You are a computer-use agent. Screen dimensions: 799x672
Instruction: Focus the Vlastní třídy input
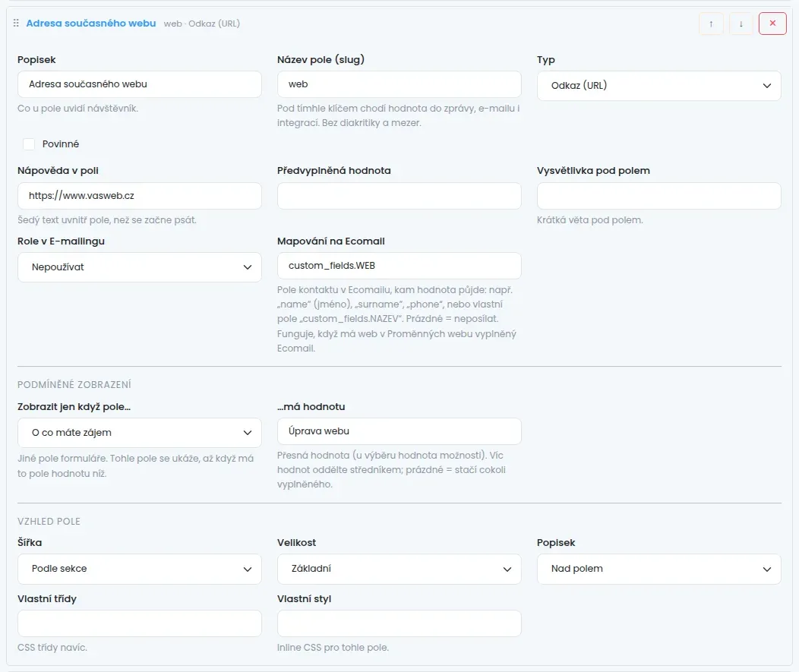pos(140,623)
